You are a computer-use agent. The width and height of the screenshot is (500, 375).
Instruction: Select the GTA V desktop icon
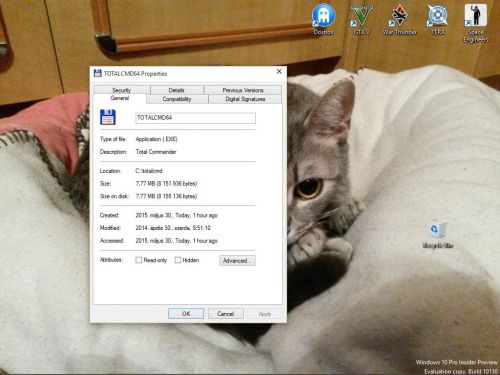click(x=361, y=19)
